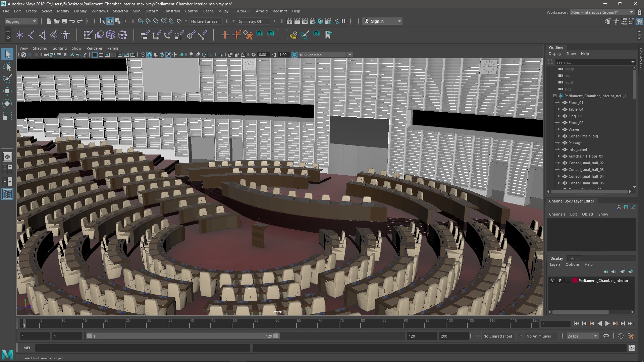Open the viewport Shading menu

(x=40, y=48)
